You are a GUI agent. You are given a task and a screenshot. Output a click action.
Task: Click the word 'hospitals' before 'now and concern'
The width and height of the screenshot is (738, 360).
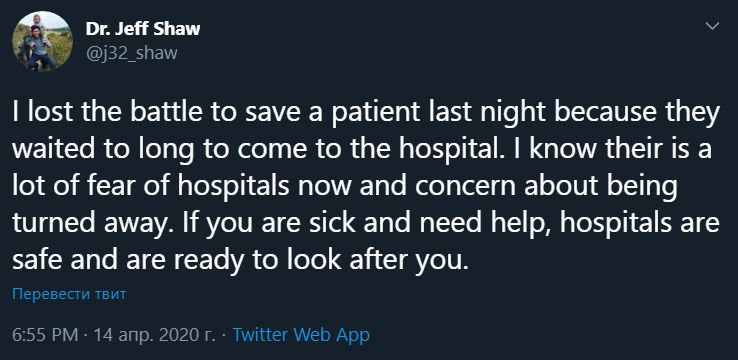tap(233, 187)
